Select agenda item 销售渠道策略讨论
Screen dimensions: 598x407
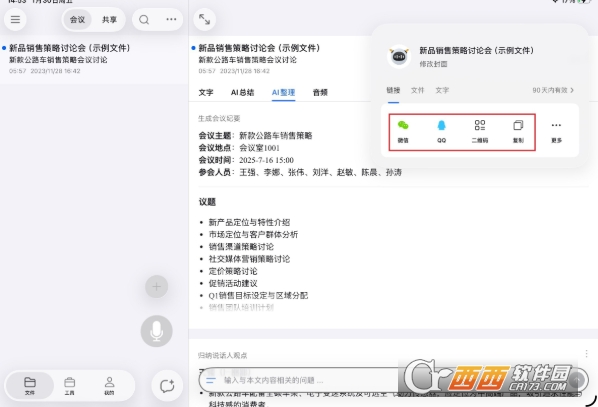241,247
